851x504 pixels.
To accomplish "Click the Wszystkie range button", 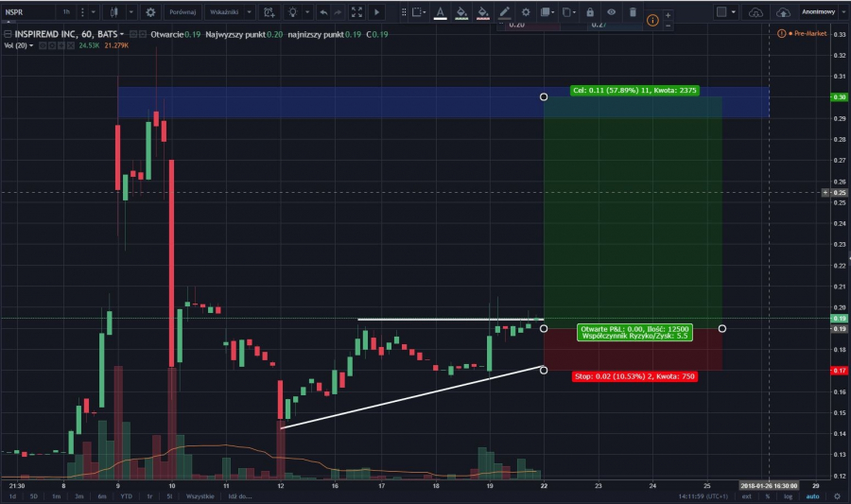I will pyautogui.click(x=200, y=495).
